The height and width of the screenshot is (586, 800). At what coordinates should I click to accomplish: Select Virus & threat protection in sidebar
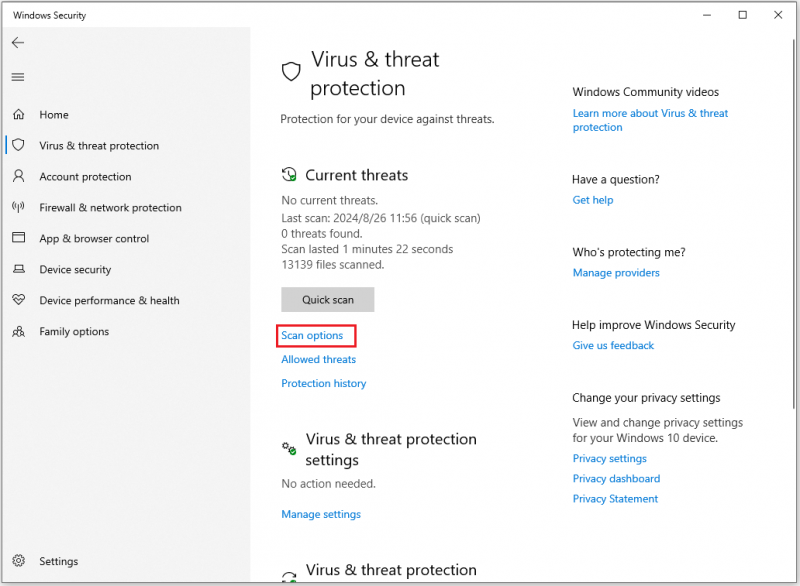99,146
